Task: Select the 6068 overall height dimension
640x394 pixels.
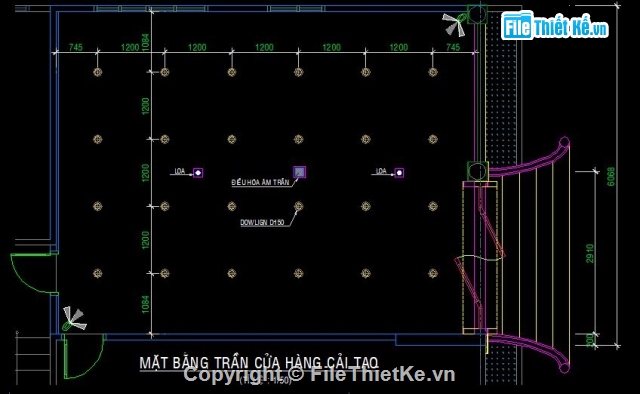Action: pyautogui.click(x=611, y=176)
